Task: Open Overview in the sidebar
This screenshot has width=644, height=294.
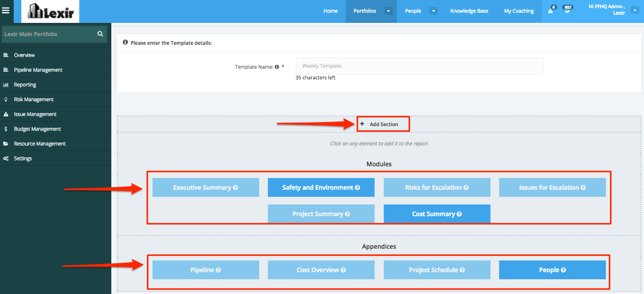Action: pos(55,55)
